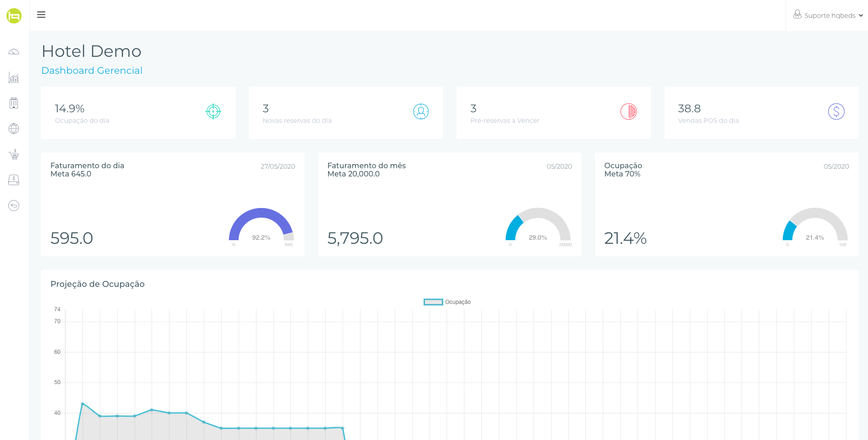Viewport: 868px width, 440px height.
Task: Open the dashboard gauge sidebar icon
Action: (14, 52)
